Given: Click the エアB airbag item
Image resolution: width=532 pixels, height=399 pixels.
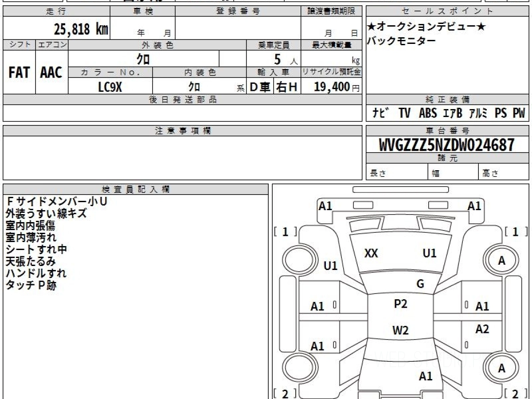Looking at the screenshot, I should [x=452, y=113].
